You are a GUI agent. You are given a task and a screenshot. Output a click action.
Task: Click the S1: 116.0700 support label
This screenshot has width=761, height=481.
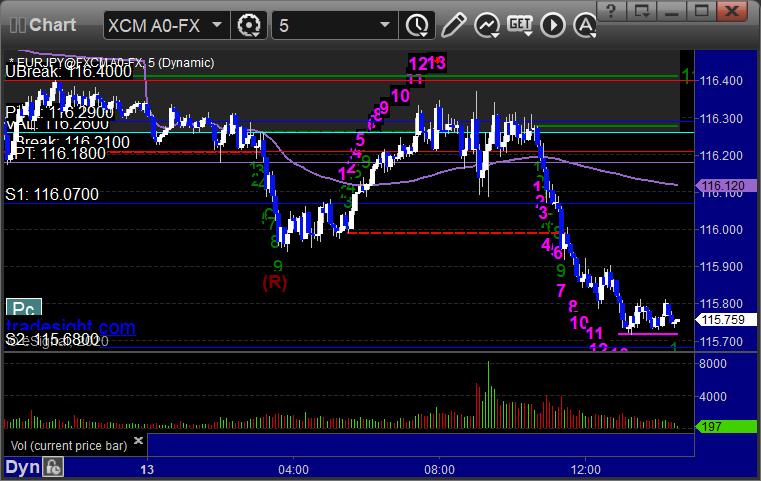(x=52, y=194)
